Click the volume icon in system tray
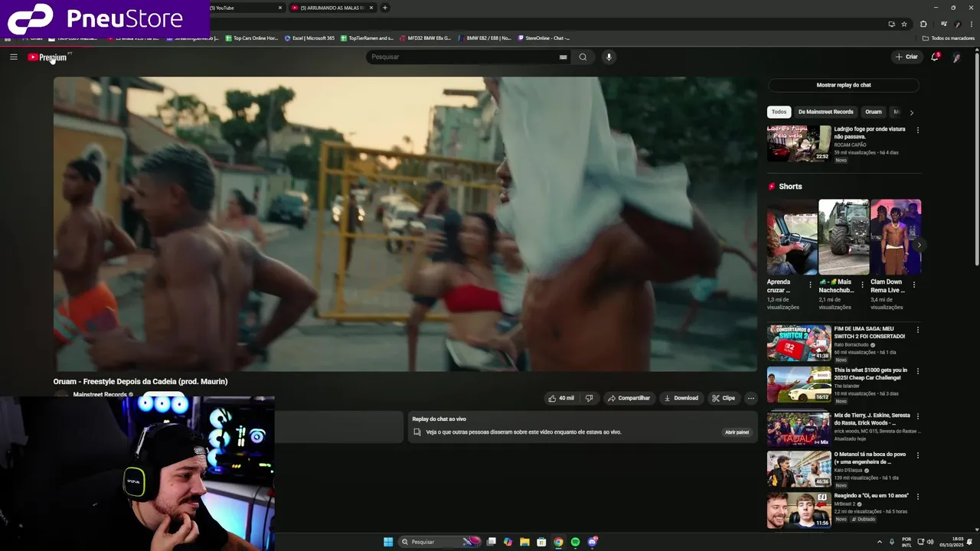Screen dimensions: 980x551 (930, 542)
